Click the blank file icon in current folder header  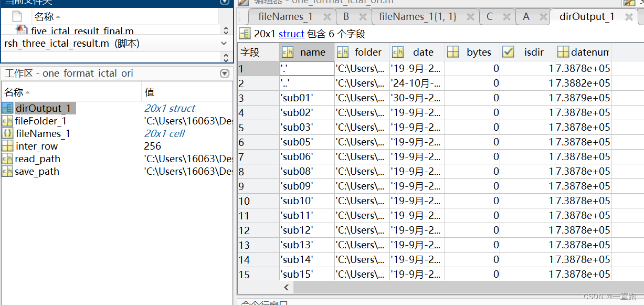(17, 16)
